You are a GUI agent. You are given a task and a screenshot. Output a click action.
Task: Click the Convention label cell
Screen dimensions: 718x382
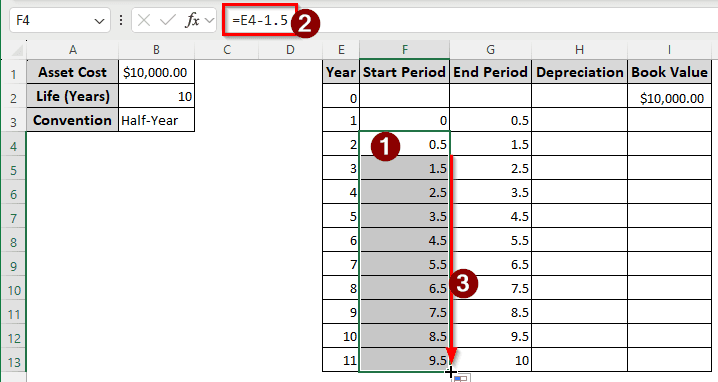pyautogui.click(x=72, y=120)
